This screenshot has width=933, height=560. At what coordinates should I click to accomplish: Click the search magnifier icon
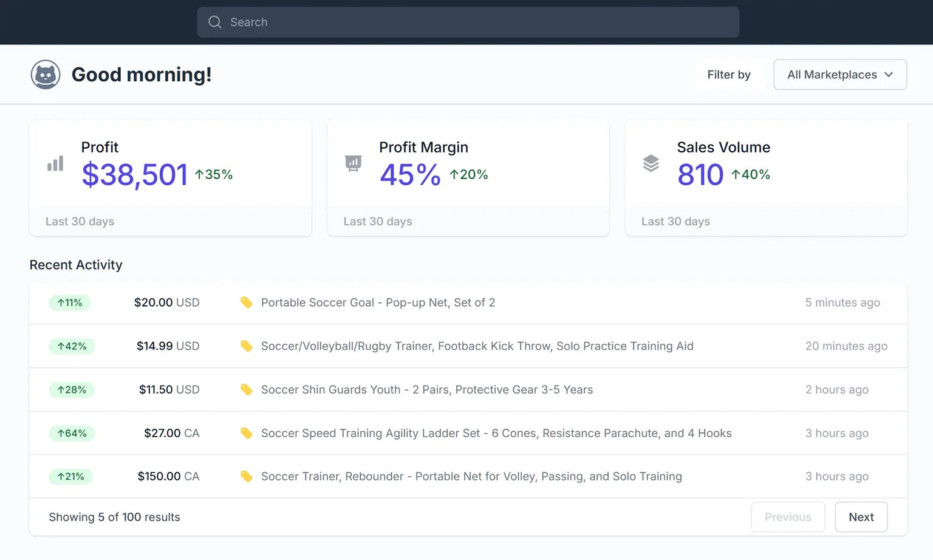tap(214, 22)
